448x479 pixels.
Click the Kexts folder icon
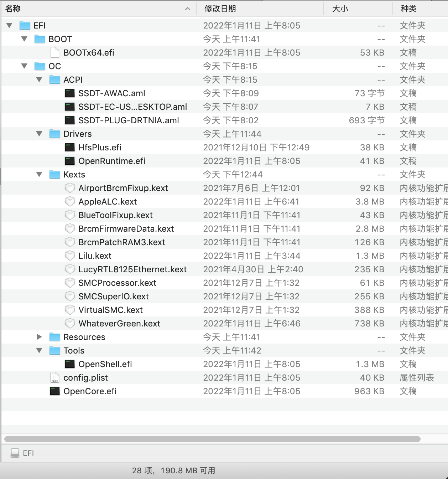point(54,174)
